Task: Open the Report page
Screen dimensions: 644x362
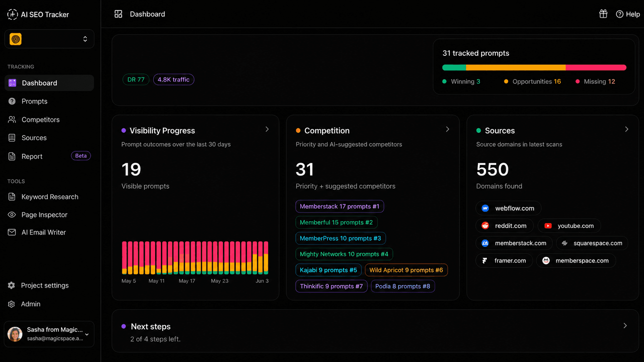Action: (32, 156)
